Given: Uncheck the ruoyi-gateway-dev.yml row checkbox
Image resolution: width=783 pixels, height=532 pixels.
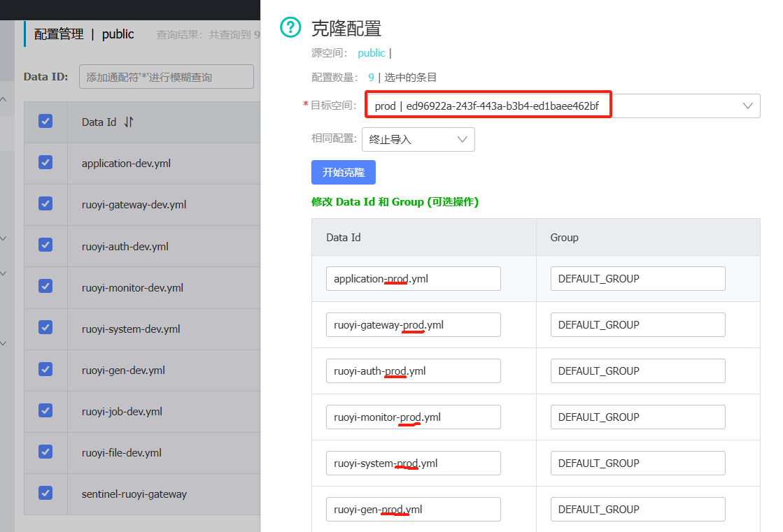Looking at the screenshot, I should point(45,204).
